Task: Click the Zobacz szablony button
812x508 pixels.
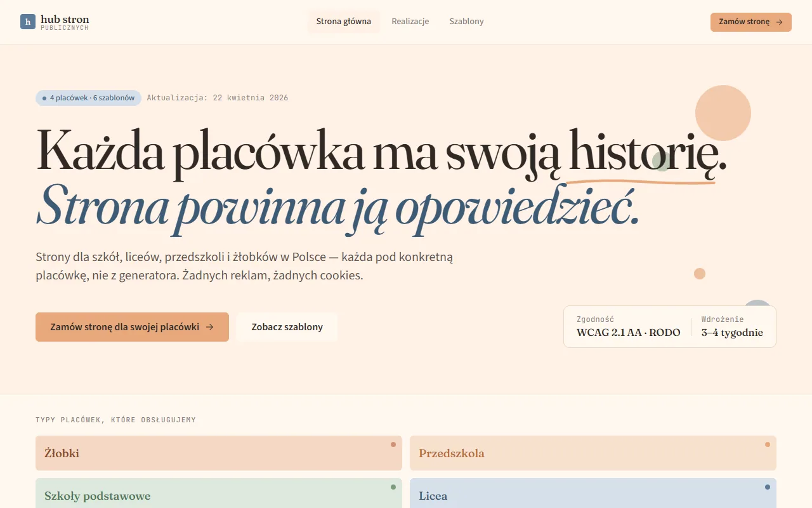Action: tap(287, 327)
